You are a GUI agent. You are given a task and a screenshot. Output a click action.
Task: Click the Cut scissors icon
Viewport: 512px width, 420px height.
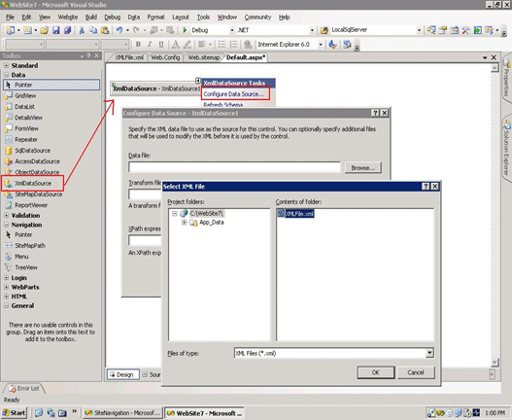coord(82,30)
